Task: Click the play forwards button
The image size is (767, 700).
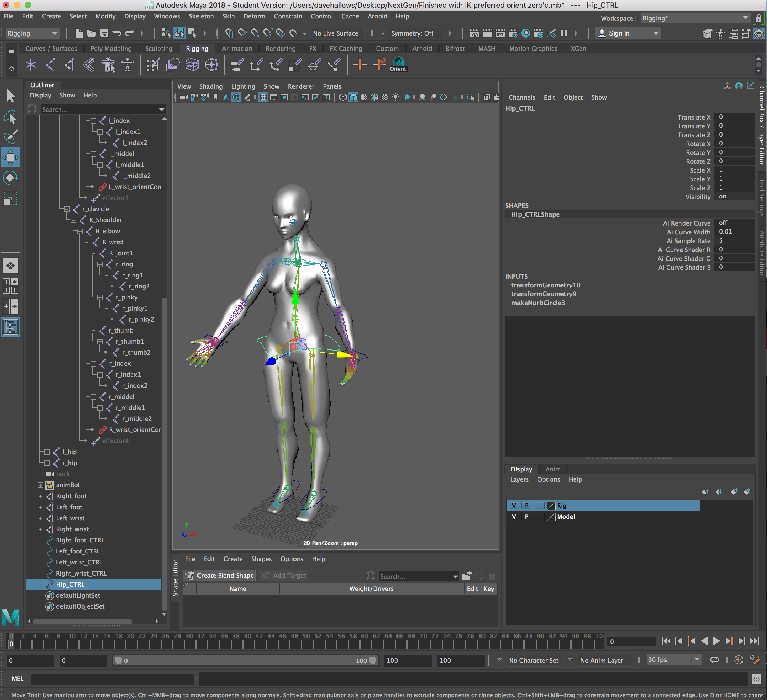Action: click(716, 641)
